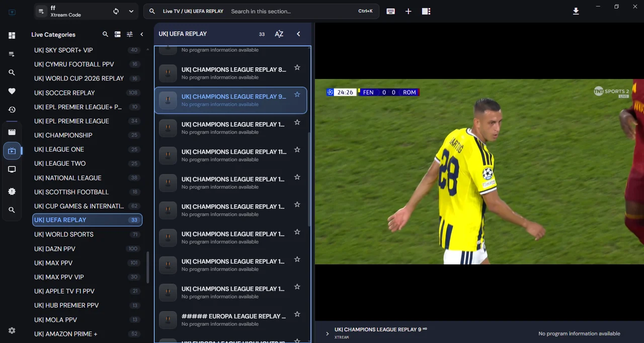Open the downloads icon in title bar
The image size is (644, 343).
pyautogui.click(x=576, y=11)
